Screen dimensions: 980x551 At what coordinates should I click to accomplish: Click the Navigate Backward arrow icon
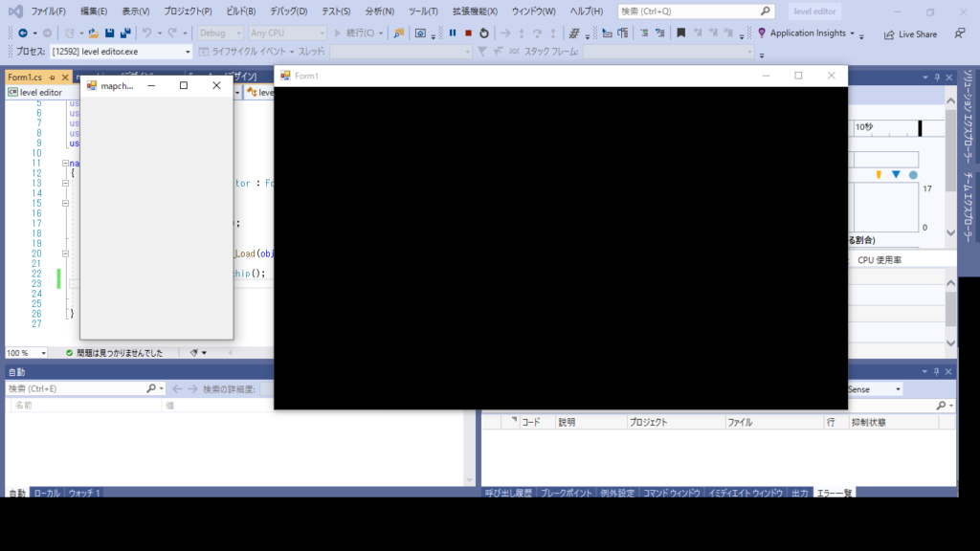click(x=21, y=33)
